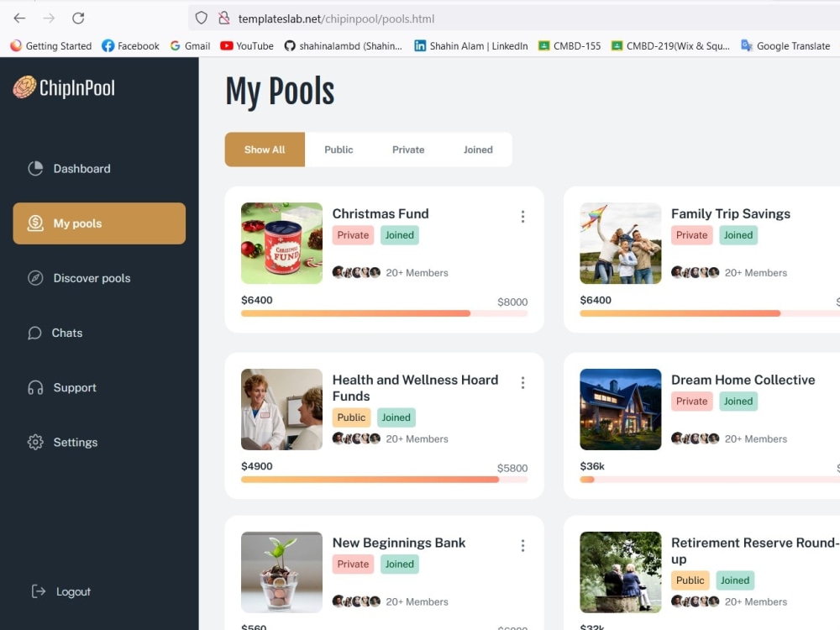Click the browser back arrow

[x=20, y=18]
